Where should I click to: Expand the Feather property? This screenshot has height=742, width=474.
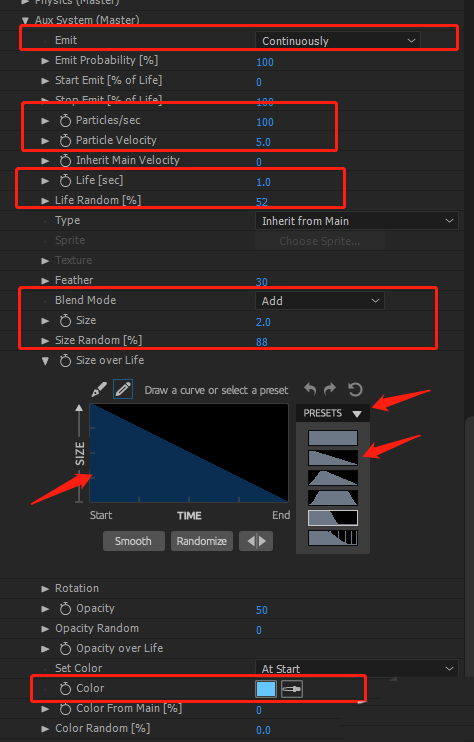click(x=45, y=281)
